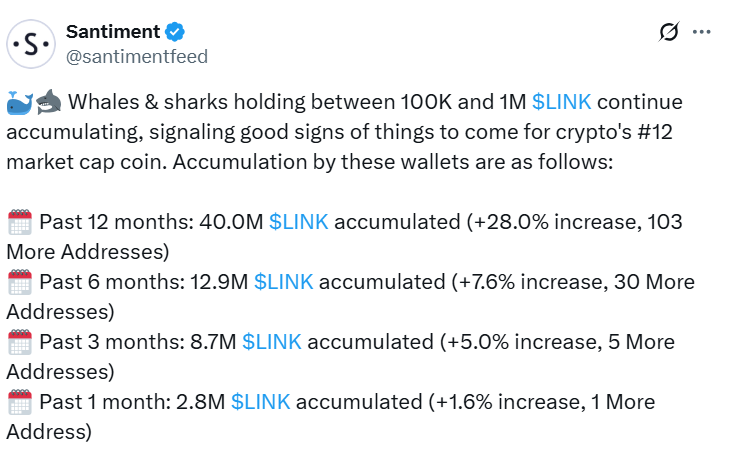The width and height of the screenshot is (733, 462).
Task: Click the shark emoji in the tweet
Action: pyautogui.click(x=47, y=102)
